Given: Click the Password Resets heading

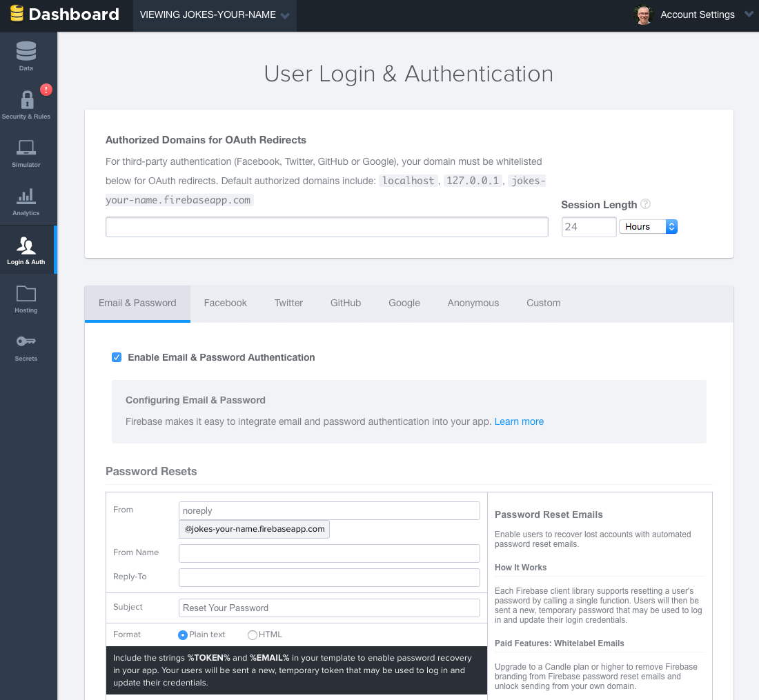Looking at the screenshot, I should tap(151, 472).
